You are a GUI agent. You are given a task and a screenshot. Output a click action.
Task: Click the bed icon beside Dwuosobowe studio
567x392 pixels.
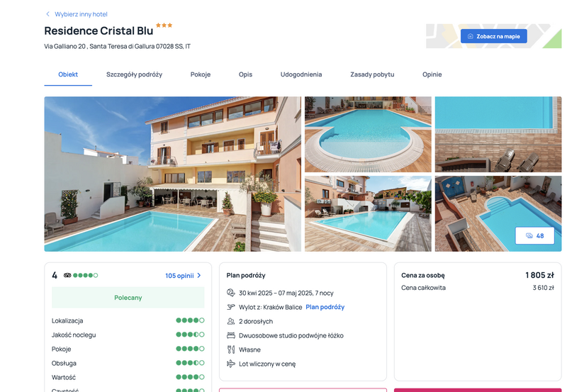(x=231, y=335)
